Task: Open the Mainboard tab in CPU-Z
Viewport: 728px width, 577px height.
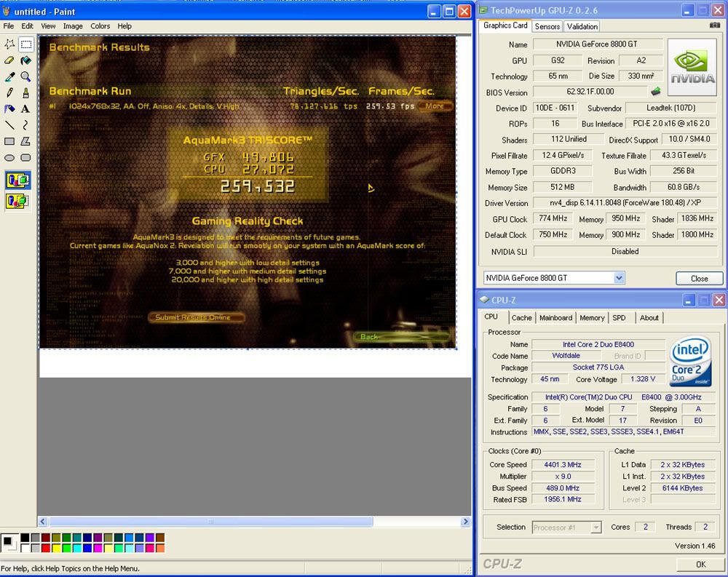Action: 555,318
